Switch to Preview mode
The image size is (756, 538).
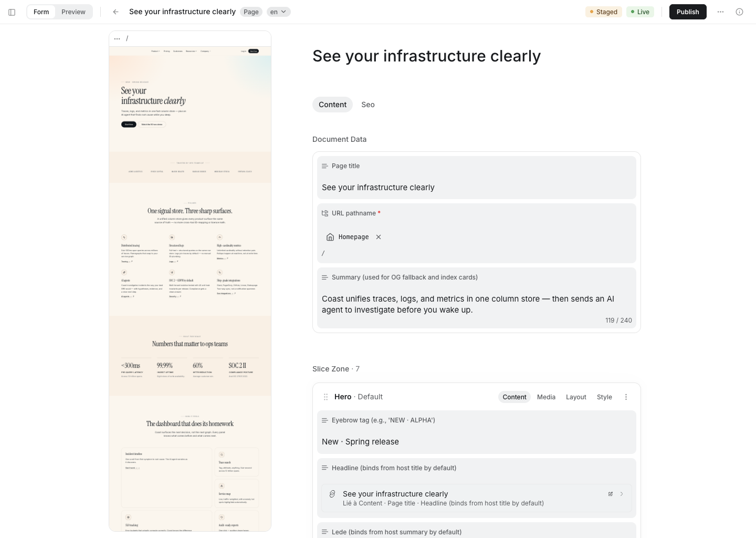(73, 12)
